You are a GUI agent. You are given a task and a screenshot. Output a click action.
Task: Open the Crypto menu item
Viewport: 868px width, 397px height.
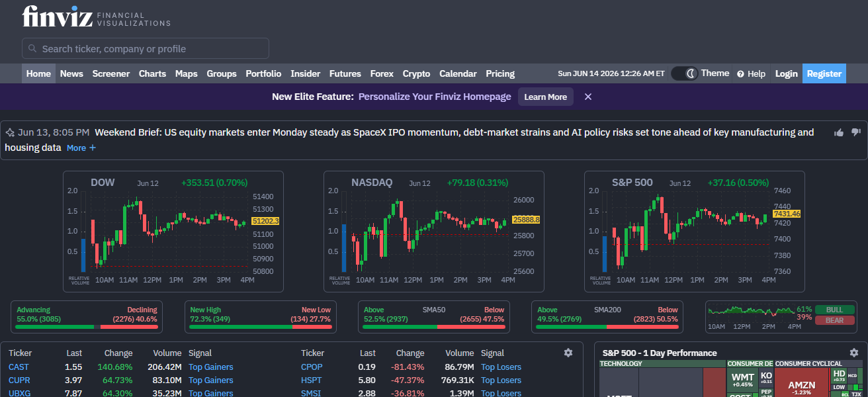(416, 73)
